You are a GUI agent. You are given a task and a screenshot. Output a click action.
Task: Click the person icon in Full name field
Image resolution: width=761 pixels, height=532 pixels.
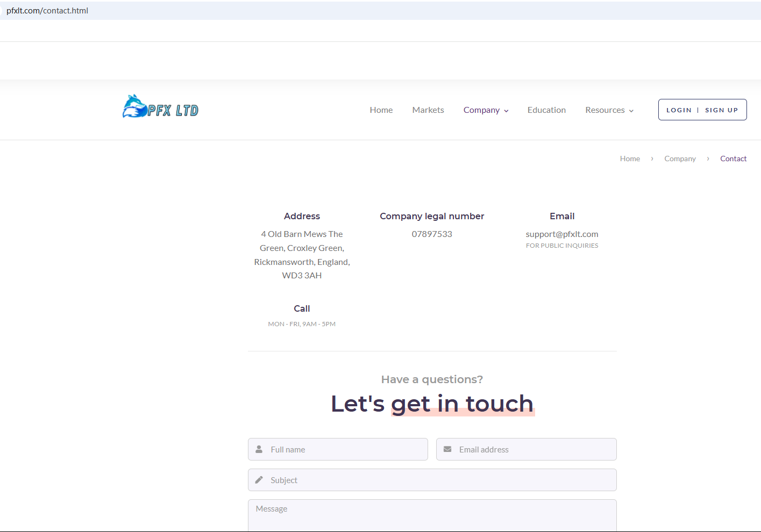point(259,449)
